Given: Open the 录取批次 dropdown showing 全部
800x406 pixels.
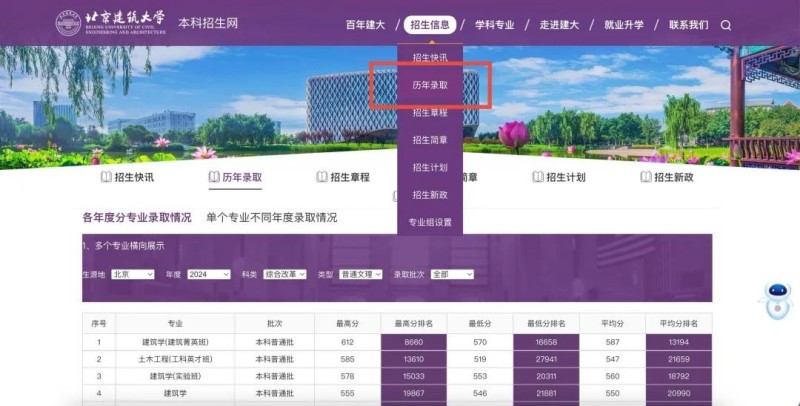Looking at the screenshot, I should 452,274.
